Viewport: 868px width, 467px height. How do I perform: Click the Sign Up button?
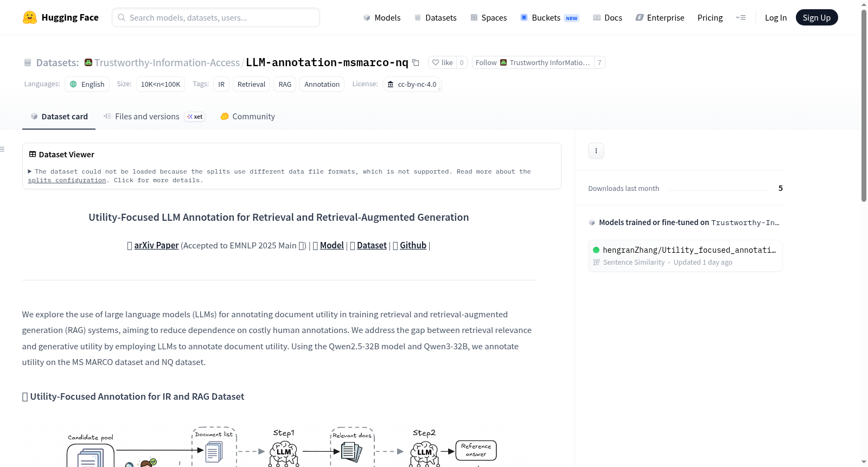click(x=816, y=17)
